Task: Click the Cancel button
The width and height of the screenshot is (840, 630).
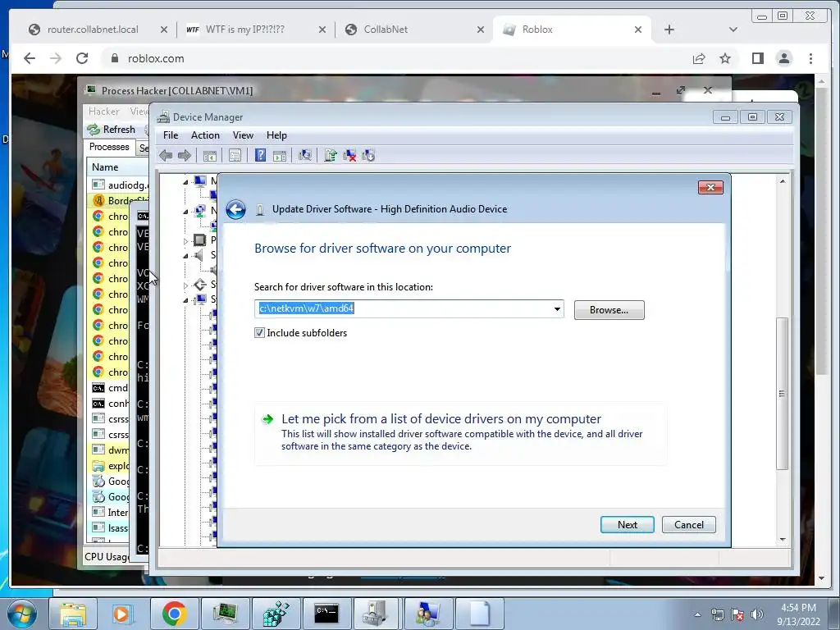Action: pyautogui.click(x=689, y=525)
